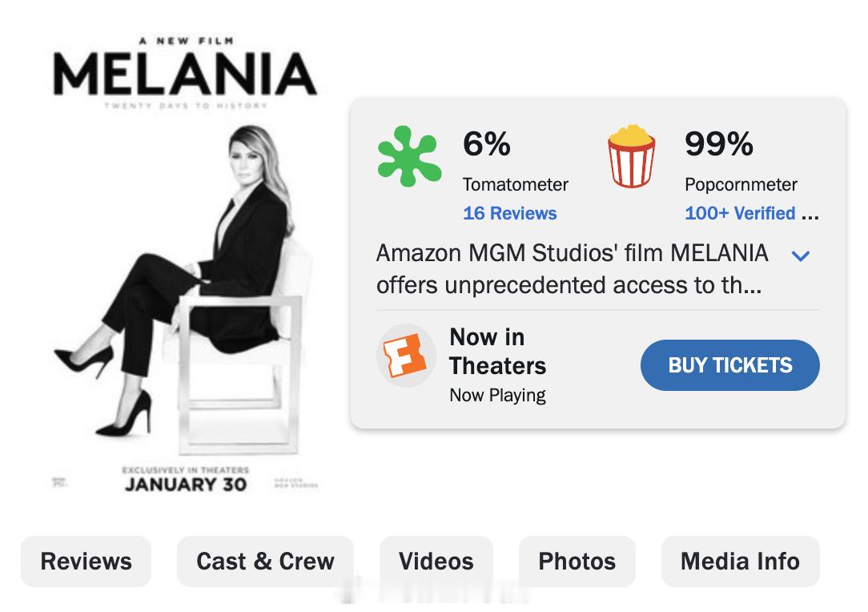Click the orange Fandango ticket icon
This screenshot has width=868, height=612.
[406, 356]
